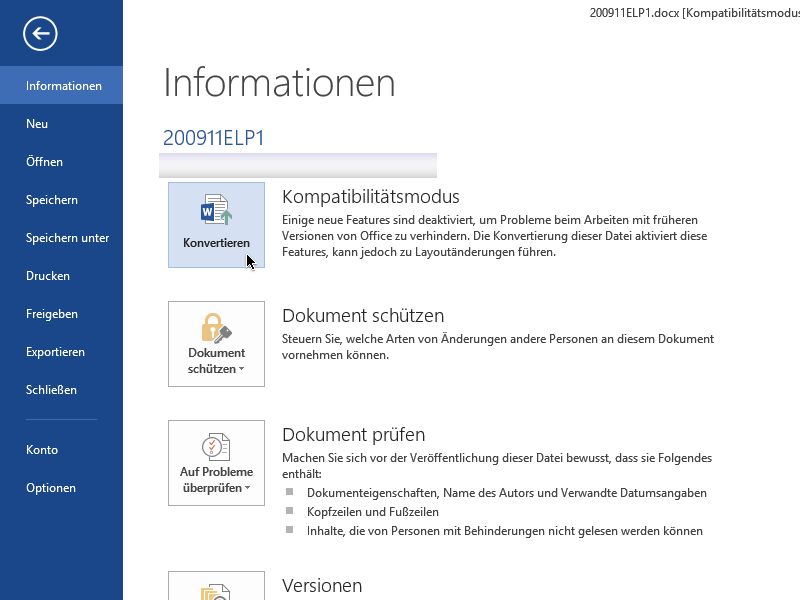The width and height of the screenshot is (800, 600).
Task: Click the Kopfzeilen und Fußzeilen list entry
Action: coord(372,512)
